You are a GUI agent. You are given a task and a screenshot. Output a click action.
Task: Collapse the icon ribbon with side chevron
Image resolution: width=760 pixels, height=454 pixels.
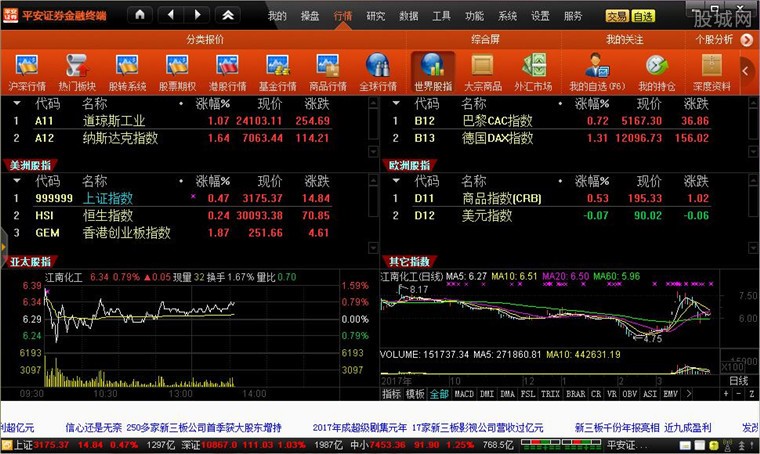(x=746, y=72)
